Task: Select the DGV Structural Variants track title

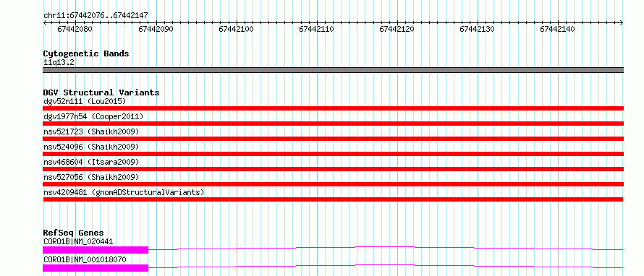Action: 101,92
